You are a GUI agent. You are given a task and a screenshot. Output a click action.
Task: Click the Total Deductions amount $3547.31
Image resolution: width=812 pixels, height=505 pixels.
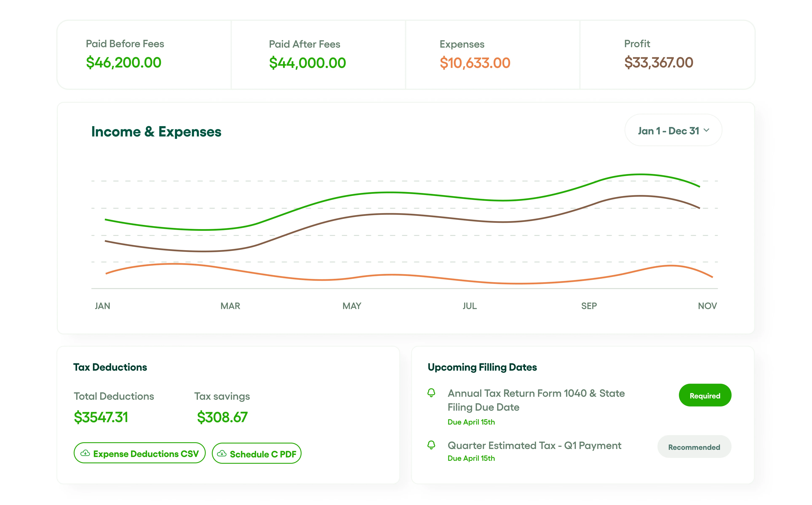point(101,417)
